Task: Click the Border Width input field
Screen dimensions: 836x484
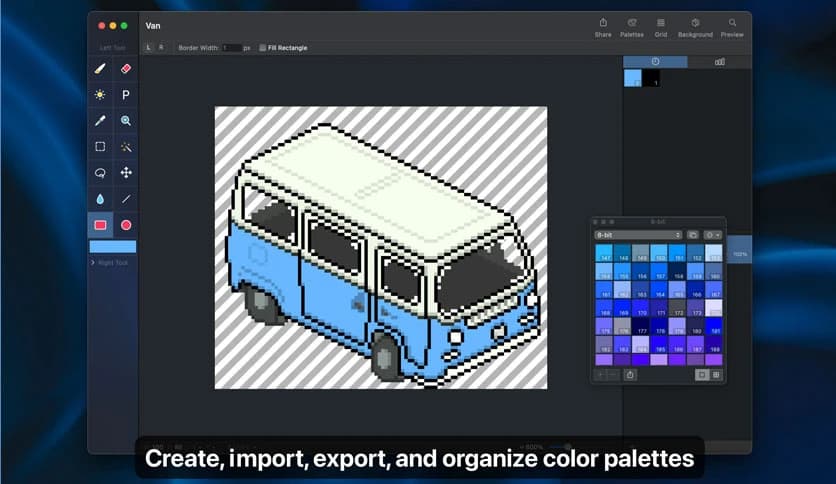Action: (x=231, y=48)
